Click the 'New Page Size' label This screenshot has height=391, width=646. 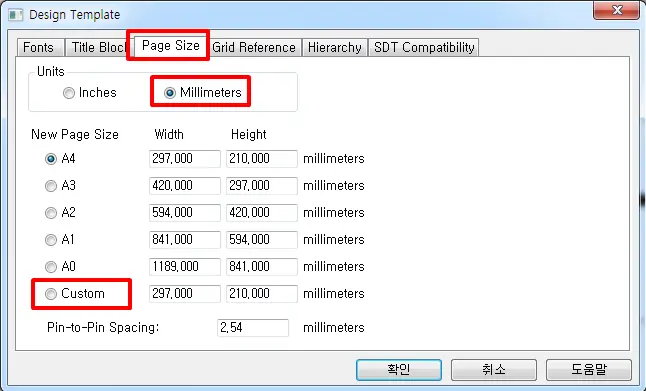(x=75, y=135)
